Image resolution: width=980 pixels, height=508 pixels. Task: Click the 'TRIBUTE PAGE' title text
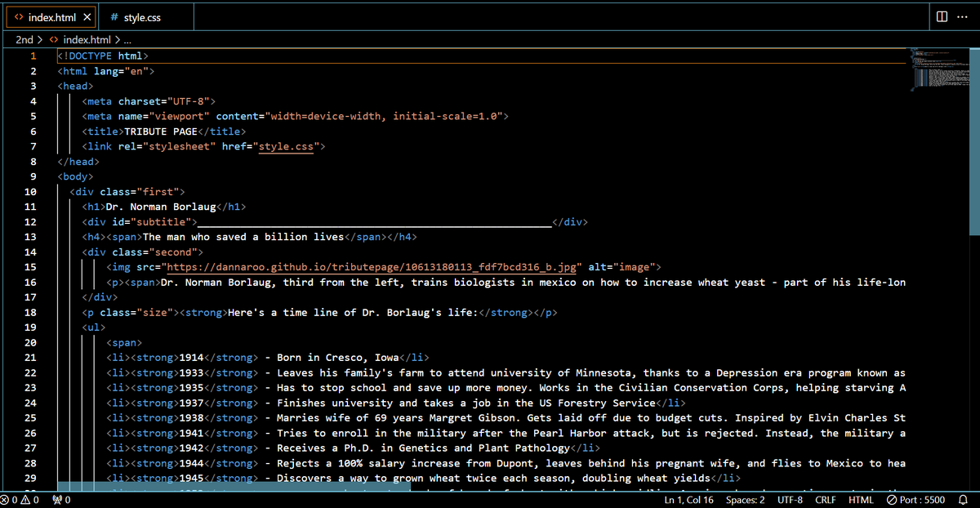click(x=161, y=131)
